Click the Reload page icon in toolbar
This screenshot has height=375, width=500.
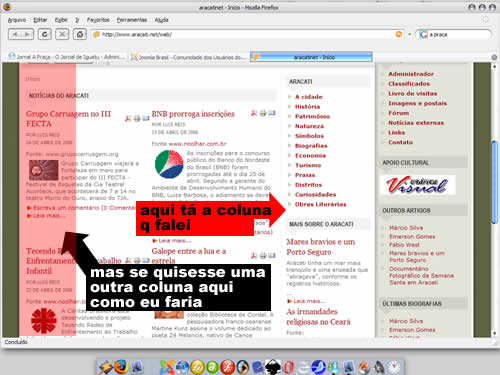44,34
